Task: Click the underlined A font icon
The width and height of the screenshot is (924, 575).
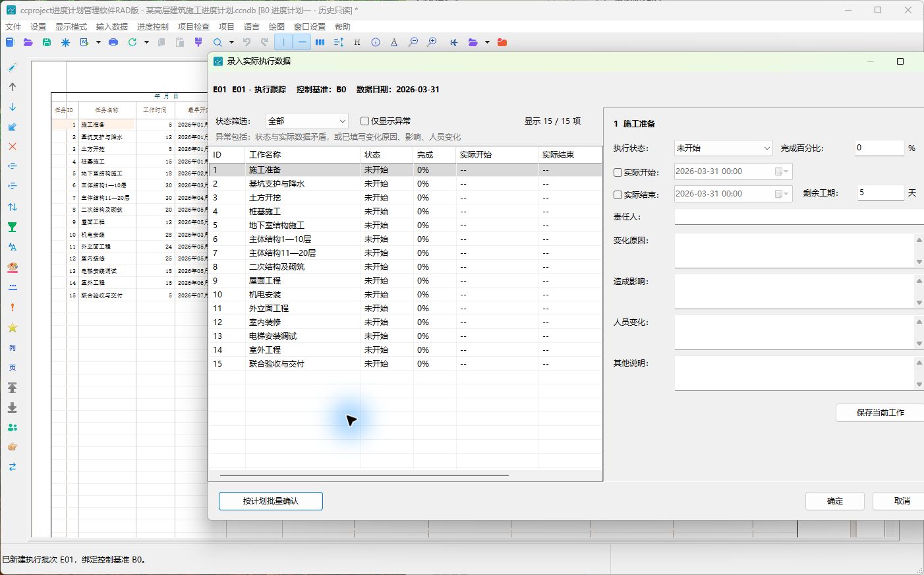Action: 394,42
